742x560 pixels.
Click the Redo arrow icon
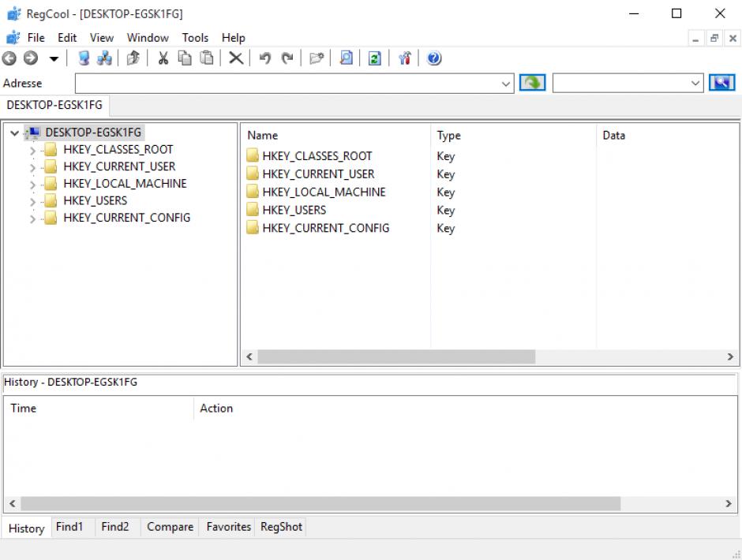[x=287, y=58]
